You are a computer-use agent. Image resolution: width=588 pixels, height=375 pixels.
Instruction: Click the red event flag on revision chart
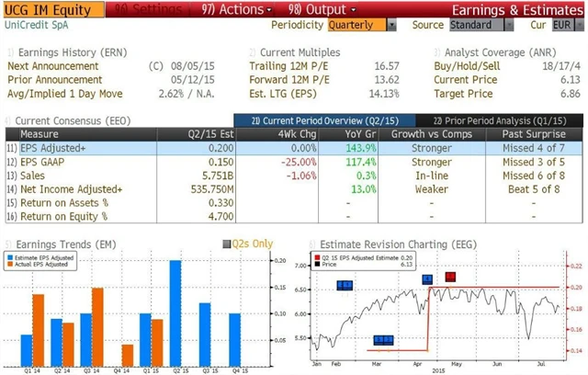pyautogui.click(x=450, y=277)
